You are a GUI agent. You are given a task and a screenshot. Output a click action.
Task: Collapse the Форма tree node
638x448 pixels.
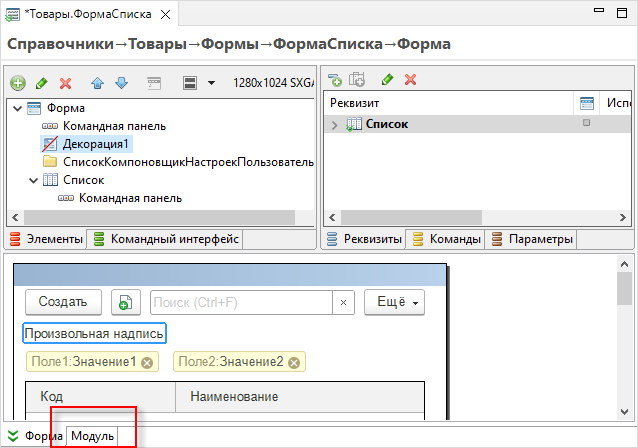tap(17, 109)
